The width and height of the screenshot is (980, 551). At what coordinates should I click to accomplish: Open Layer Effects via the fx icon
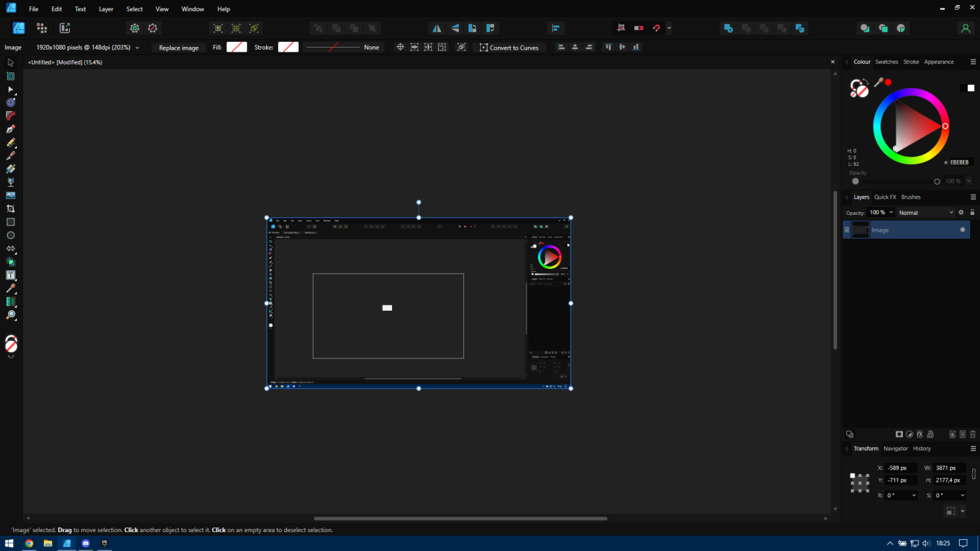[920, 434]
